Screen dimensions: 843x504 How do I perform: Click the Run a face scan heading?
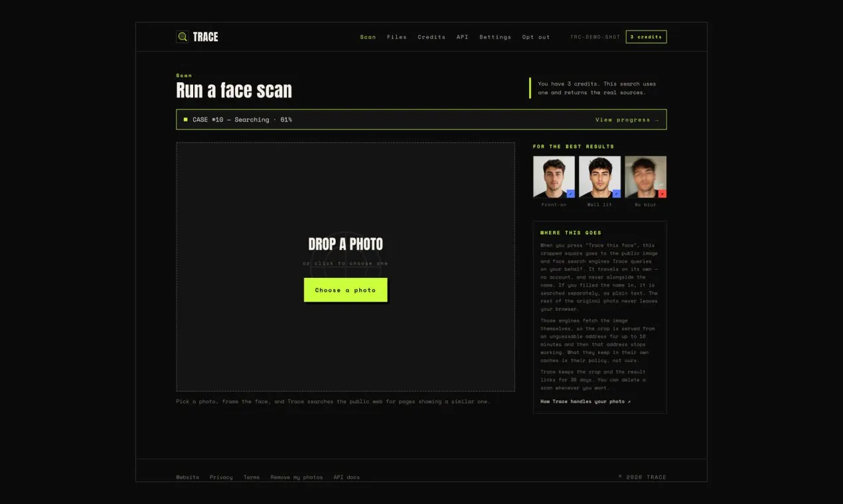234,91
